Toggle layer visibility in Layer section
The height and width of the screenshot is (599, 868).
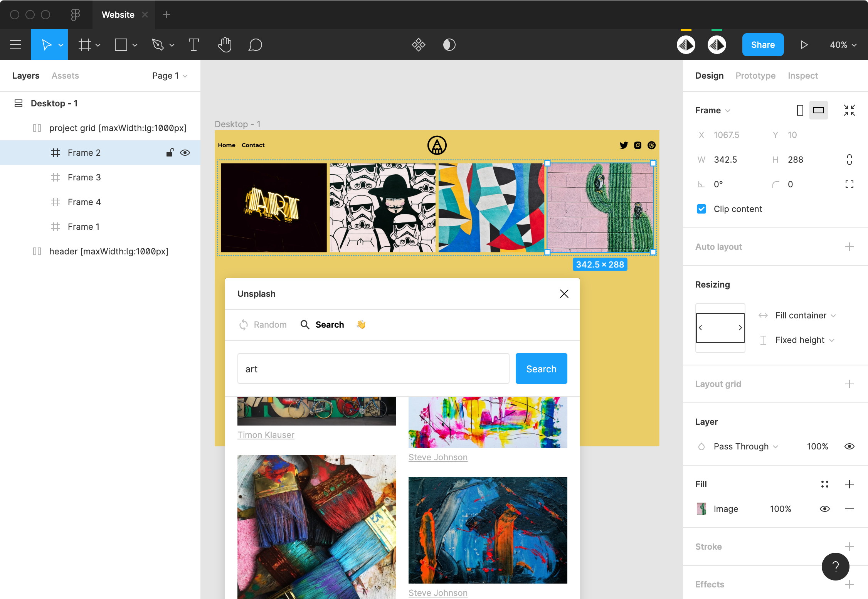[849, 446]
